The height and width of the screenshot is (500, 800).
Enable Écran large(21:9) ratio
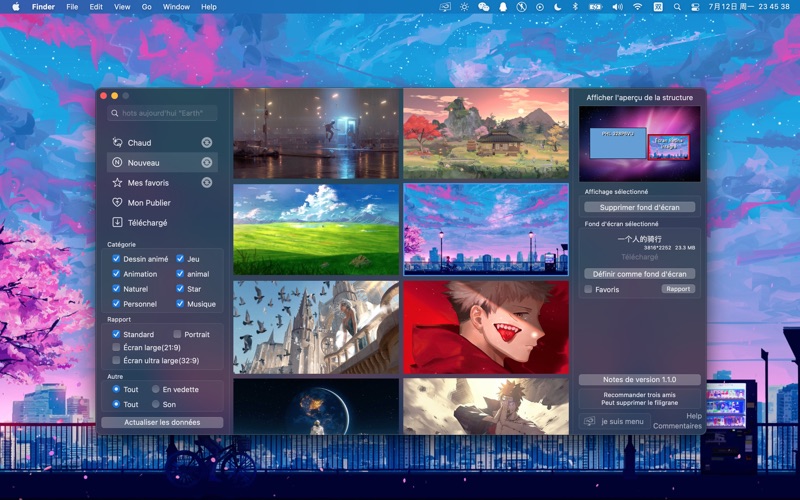116,347
